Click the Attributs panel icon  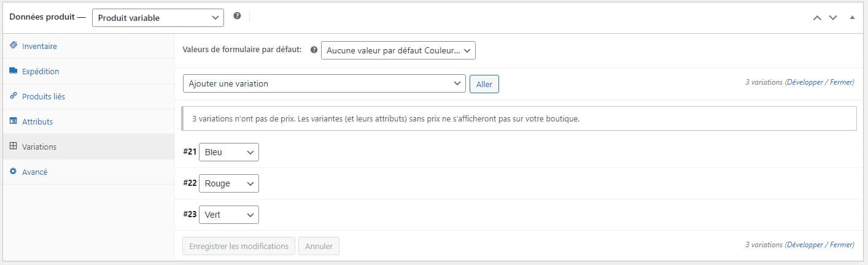point(14,121)
